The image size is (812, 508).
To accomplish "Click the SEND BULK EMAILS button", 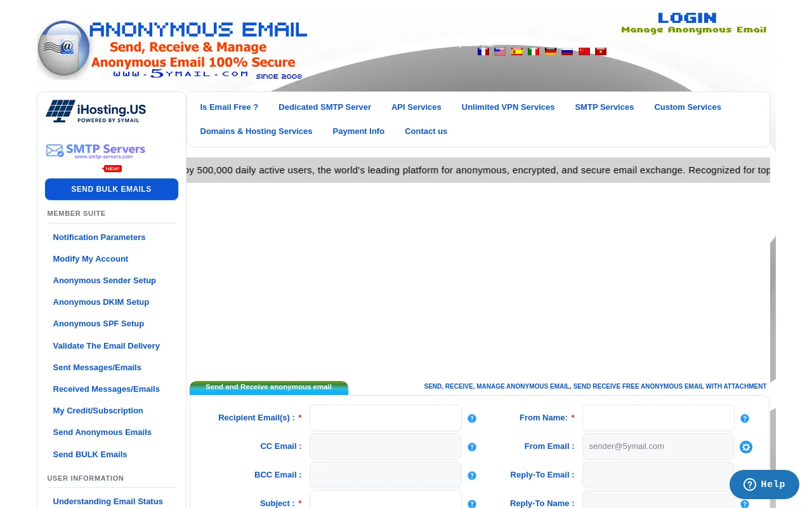I will (x=112, y=189).
